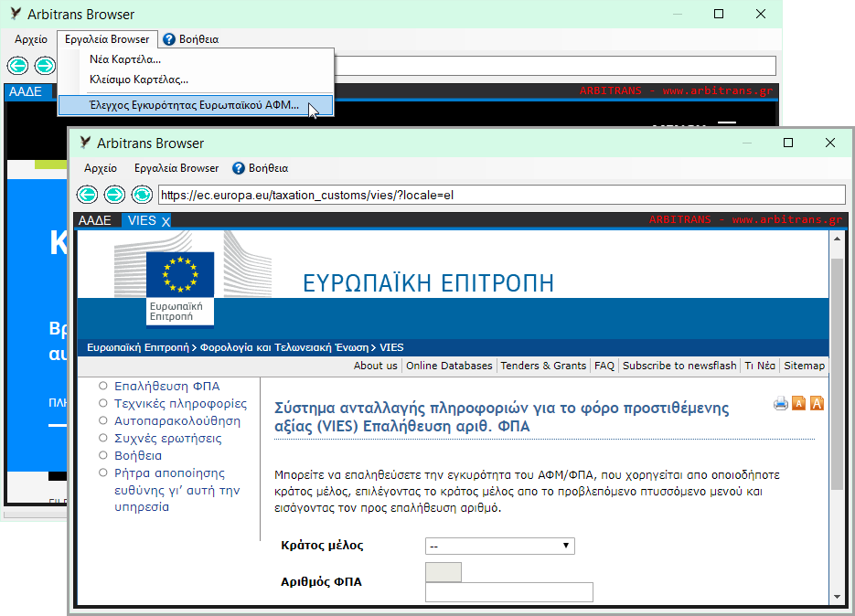Open Βοήθεια menu in the front window
The image size is (855, 616).
click(x=268, y=168)
